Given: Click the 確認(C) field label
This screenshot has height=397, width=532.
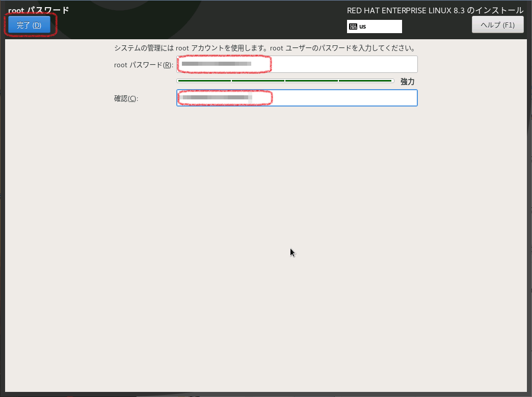Looking at the screenshot, I should click(x=126, y=98).
